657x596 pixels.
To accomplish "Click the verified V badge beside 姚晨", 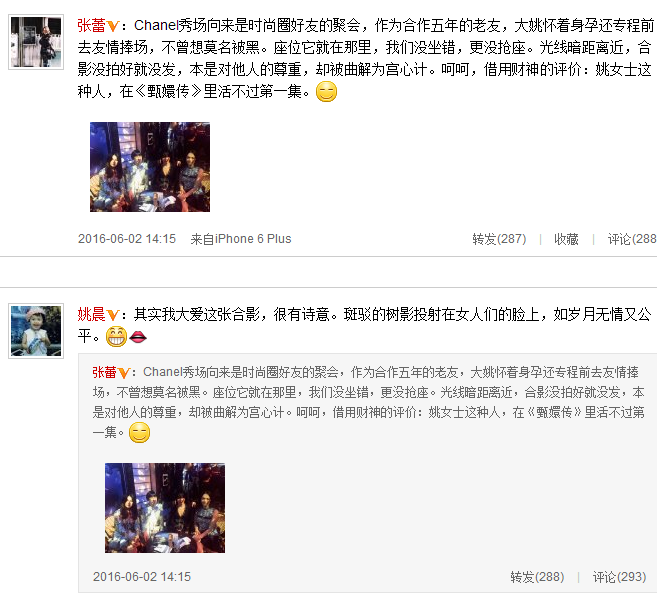I will coord(113,315).
